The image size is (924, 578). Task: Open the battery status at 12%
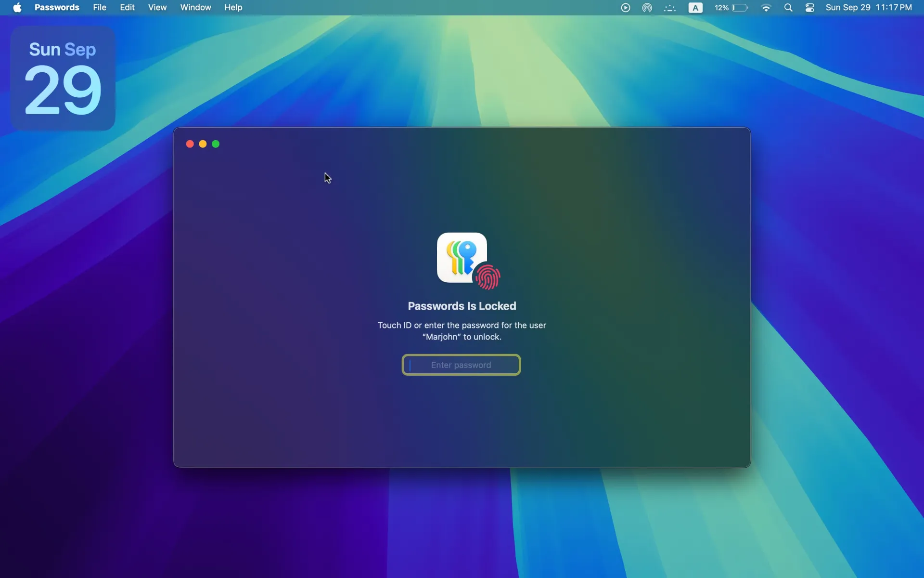click(731, 8)
